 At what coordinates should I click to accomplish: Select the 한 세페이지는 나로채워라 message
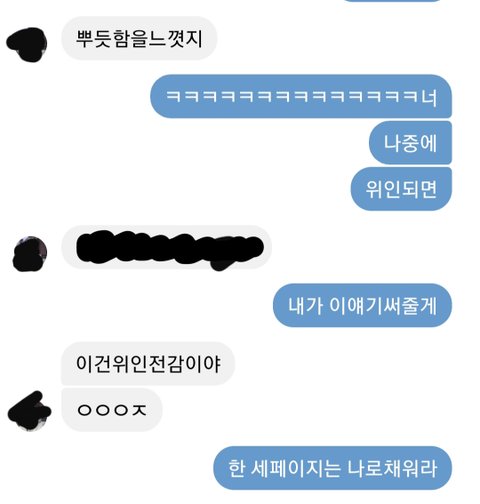pos(333,468)
